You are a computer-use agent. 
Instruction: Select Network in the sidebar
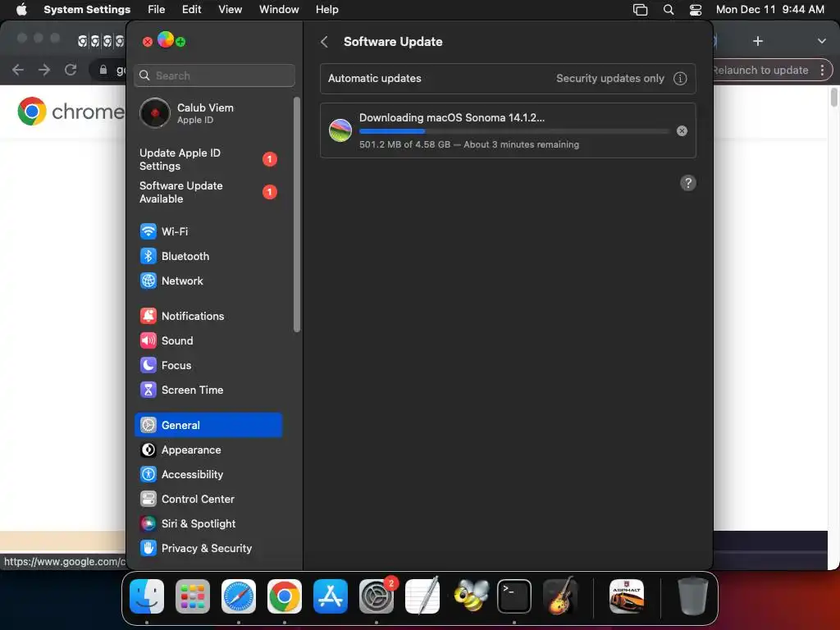click(x=208, y=281)
